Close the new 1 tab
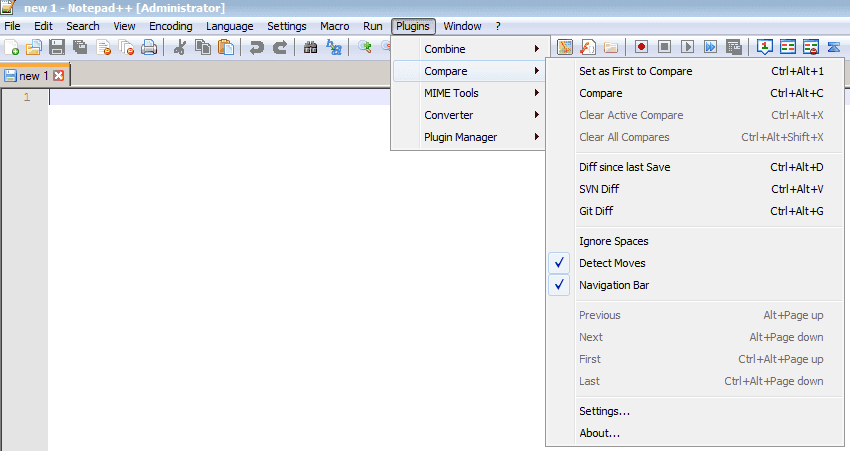 point(59,76)
